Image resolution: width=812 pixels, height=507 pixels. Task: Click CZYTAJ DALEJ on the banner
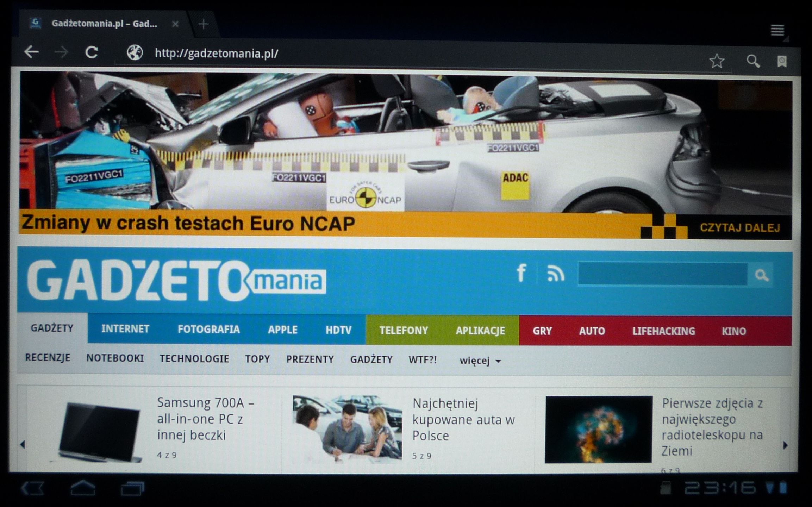click(x=740, y=228)
